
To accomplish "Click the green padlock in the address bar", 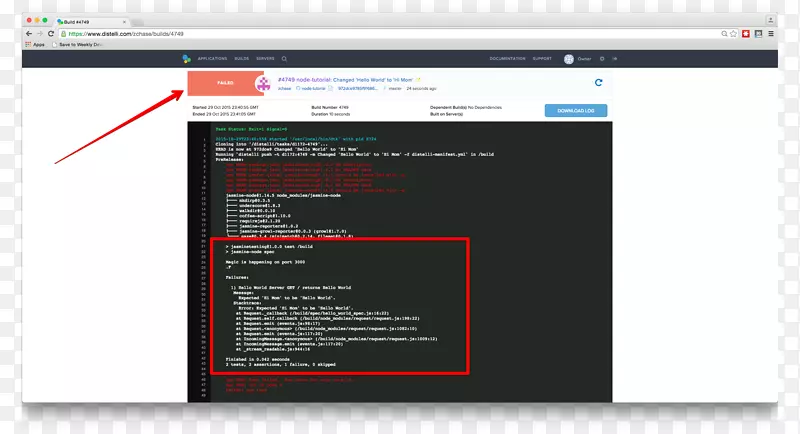I will (63, 34).
